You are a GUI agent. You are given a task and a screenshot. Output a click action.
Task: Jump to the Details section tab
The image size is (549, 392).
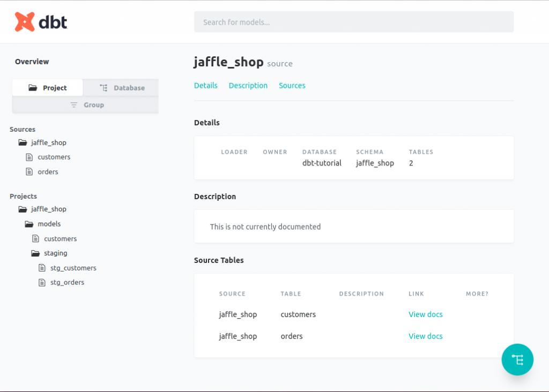[206, 86]
